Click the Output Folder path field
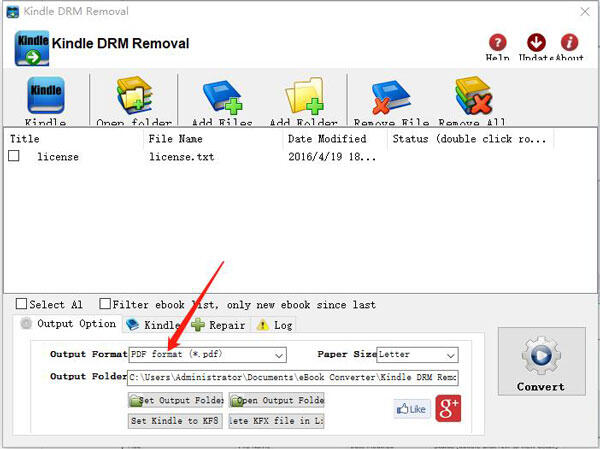The width and height of the screenshot is (600, 449). coord(293,377)
